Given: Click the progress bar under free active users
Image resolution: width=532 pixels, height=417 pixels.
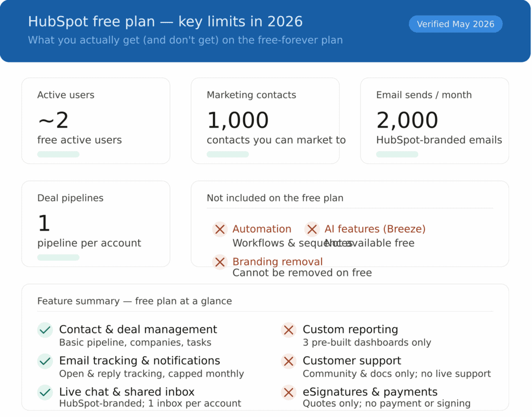Looking at the screenshot, I should click(58, 155).
